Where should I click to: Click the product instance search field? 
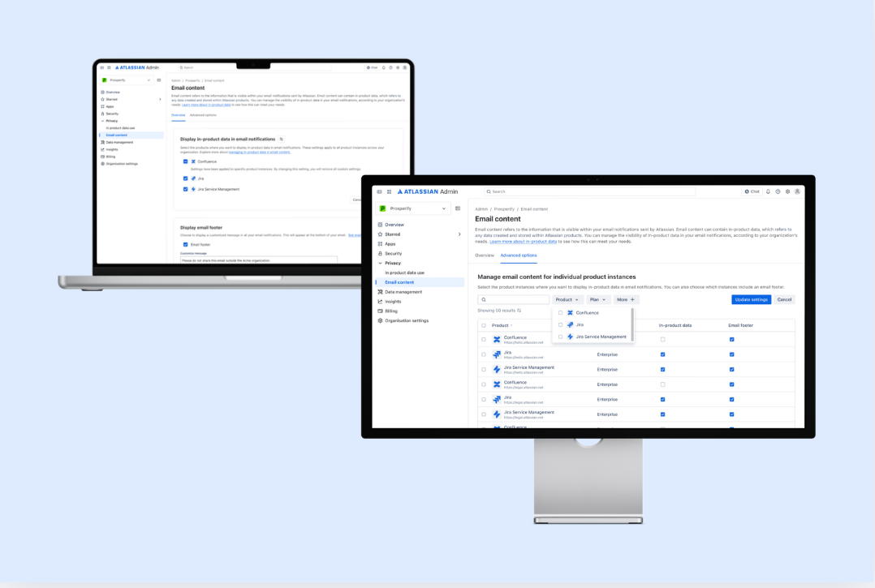(513, 300)
